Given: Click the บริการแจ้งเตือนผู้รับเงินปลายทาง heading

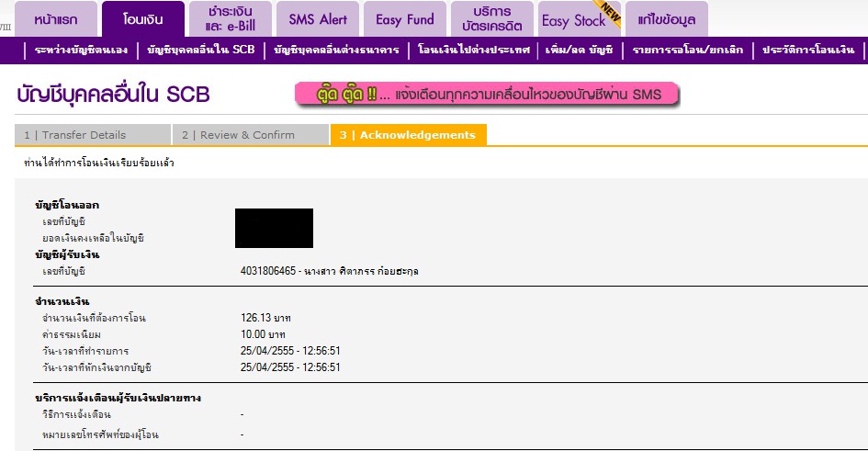Looking at the screenshot, I should click(x=118, y=398).
